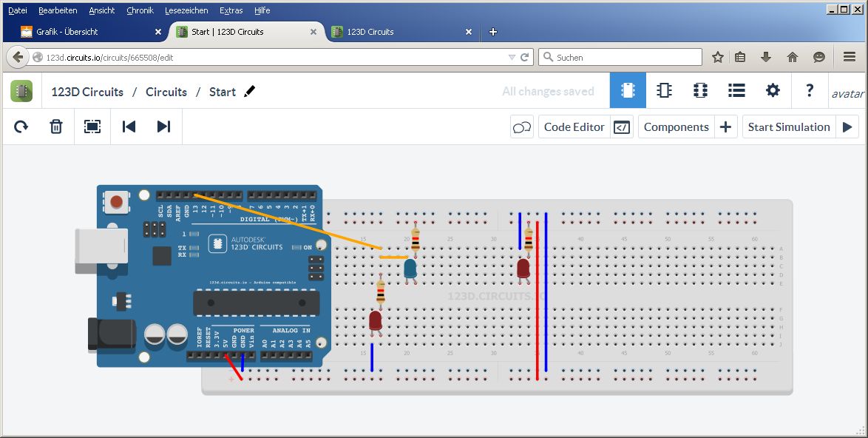Open a new browser tab

(x=492, y=32)
